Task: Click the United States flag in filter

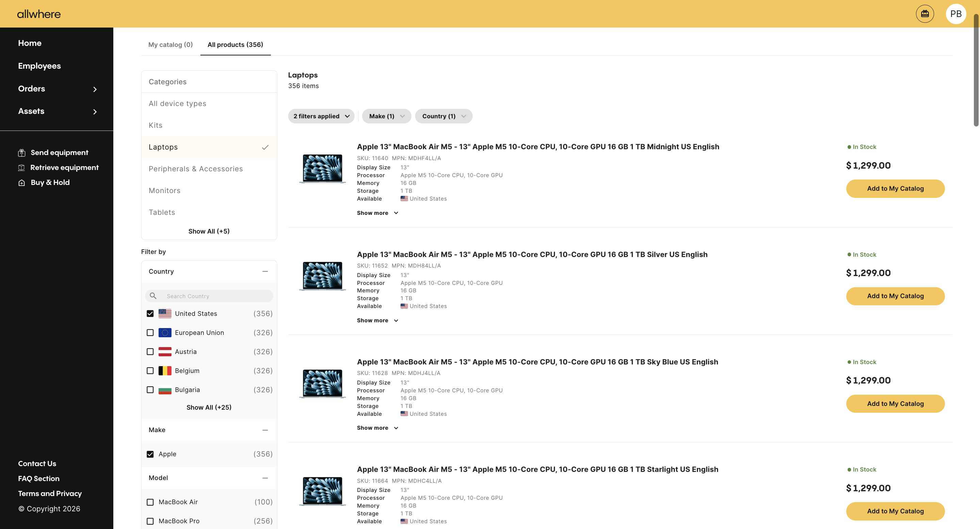Action: pyautogui.click(x=165, y=313)
